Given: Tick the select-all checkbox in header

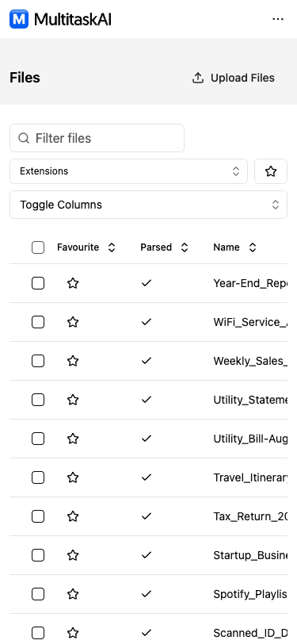Looking at the screenshot, I should [x=38, y=247].
